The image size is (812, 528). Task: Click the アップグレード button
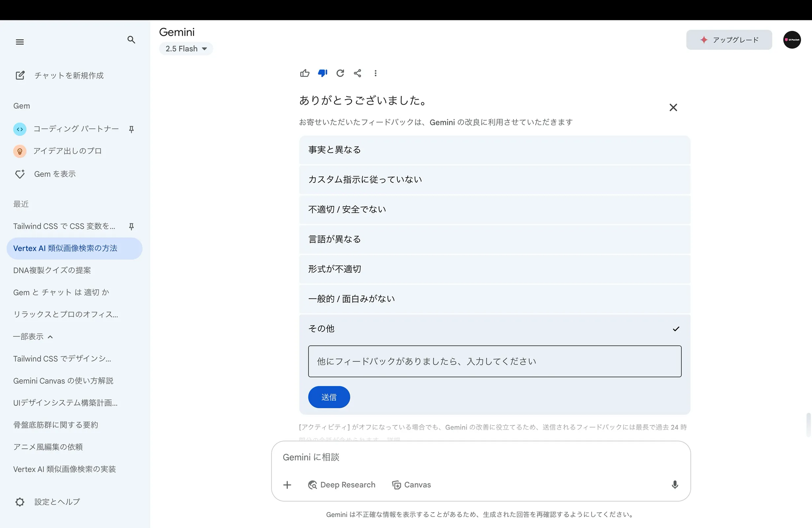click(729, 40)
